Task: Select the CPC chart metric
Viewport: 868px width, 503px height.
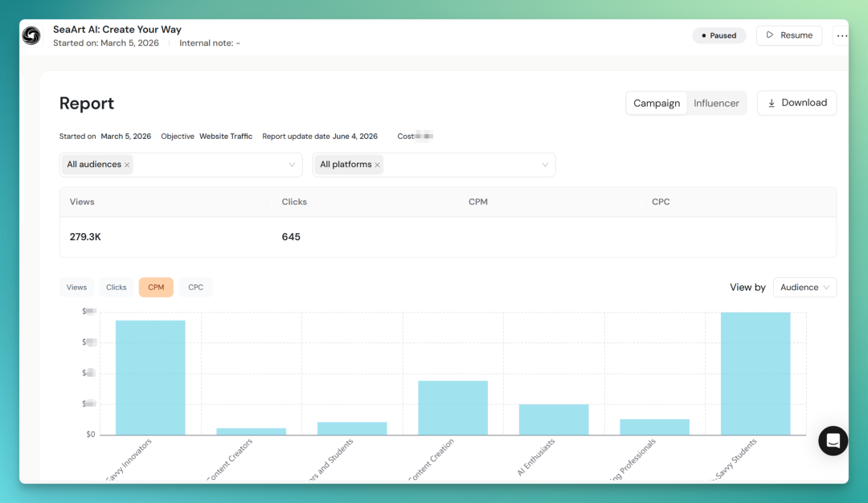Action: 195,287
